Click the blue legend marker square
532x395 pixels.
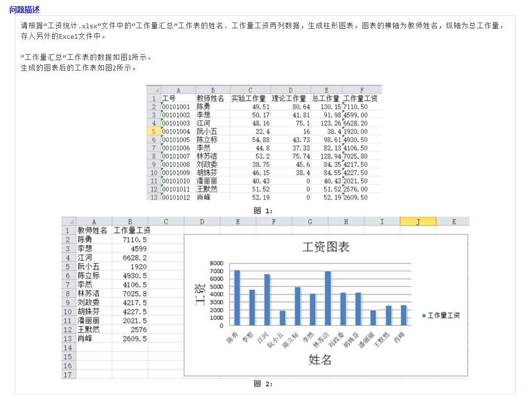tap(424, 315)
